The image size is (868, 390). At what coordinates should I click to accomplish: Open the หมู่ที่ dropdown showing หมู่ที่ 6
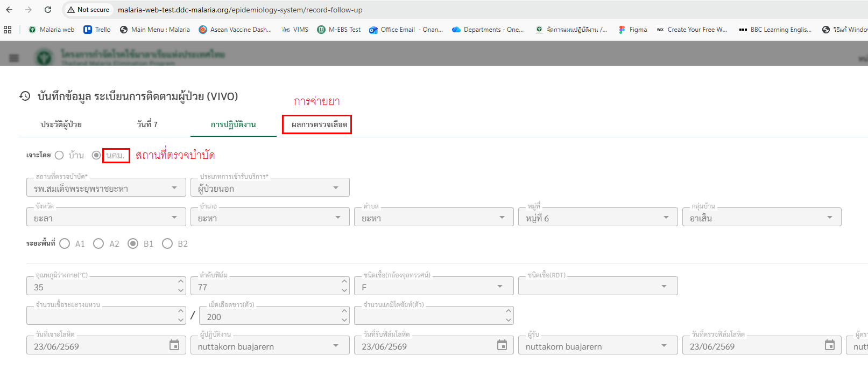(598, 217)
